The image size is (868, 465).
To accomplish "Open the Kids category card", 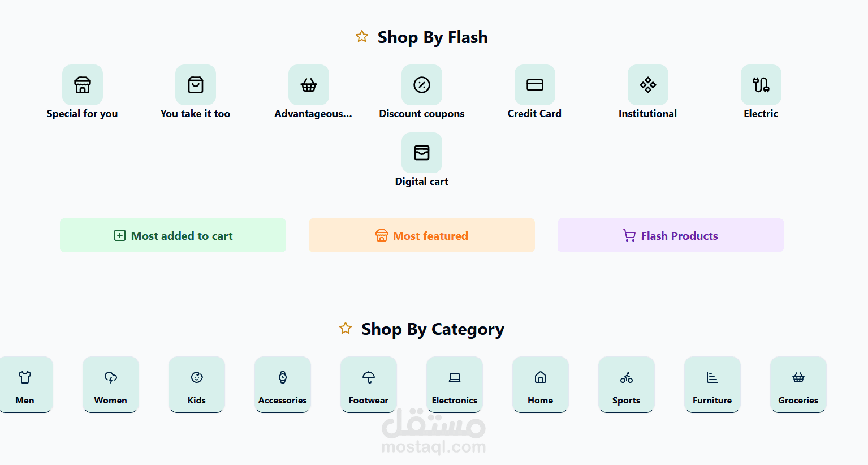I will pyautogui.click(x=197, y=385).
